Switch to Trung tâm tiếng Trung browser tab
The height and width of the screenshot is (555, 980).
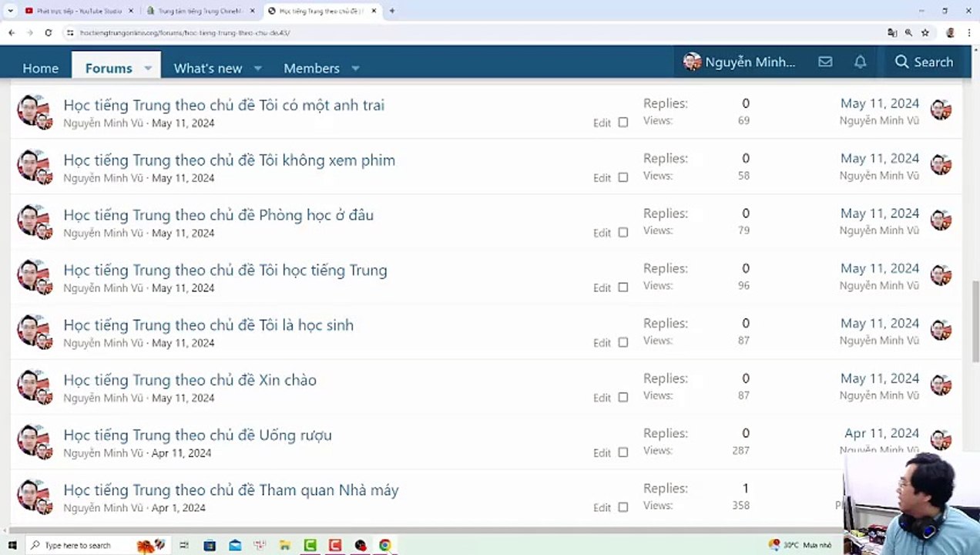(x=200, y=11)
